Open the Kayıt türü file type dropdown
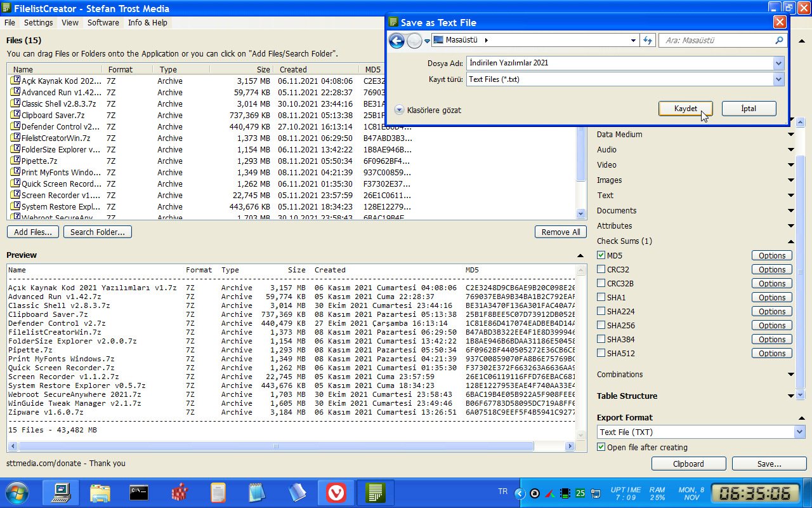The height and width of the screenshot is (508, 812). (778, 79)
